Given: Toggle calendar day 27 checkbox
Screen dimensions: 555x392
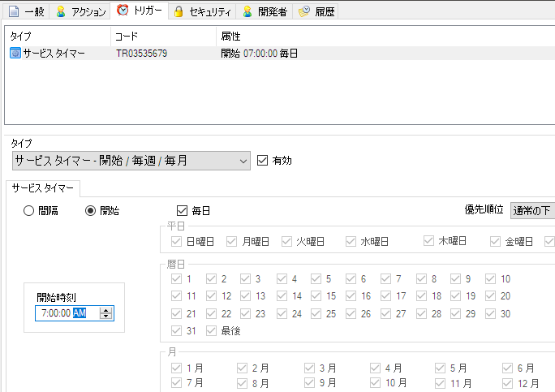Looking at the screenshot, I should pos(385,313).
